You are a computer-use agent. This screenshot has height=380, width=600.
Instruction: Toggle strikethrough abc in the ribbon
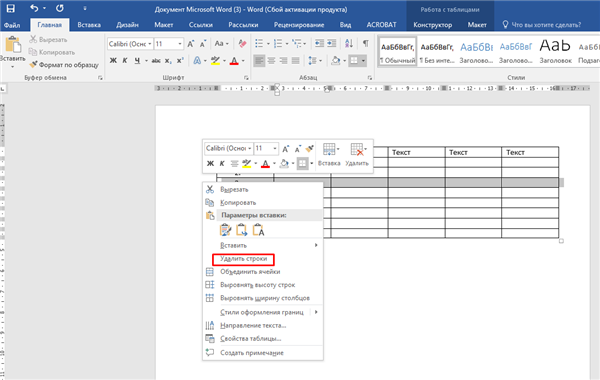[156, 60]
